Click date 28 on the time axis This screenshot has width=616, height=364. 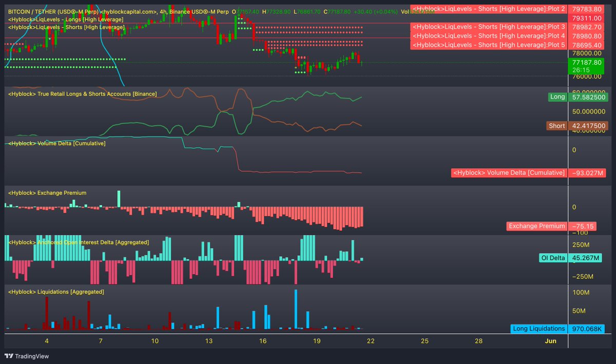click(x=478, y=341)
